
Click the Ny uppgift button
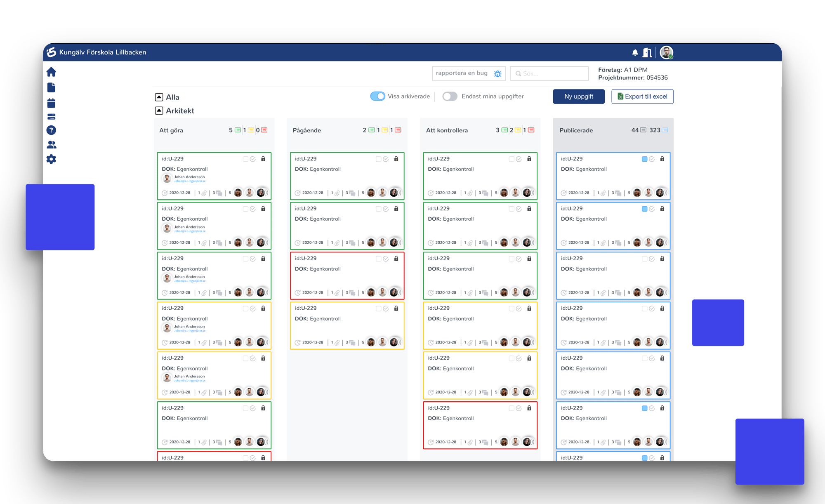pyautogui.click(x=579, y=97)
